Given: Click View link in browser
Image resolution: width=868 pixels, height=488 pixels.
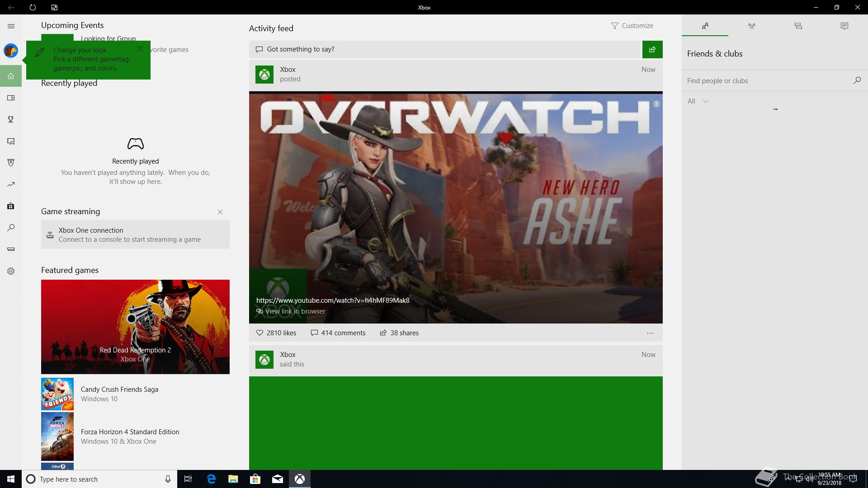Looking at the screenshot, I should (291, 311).
